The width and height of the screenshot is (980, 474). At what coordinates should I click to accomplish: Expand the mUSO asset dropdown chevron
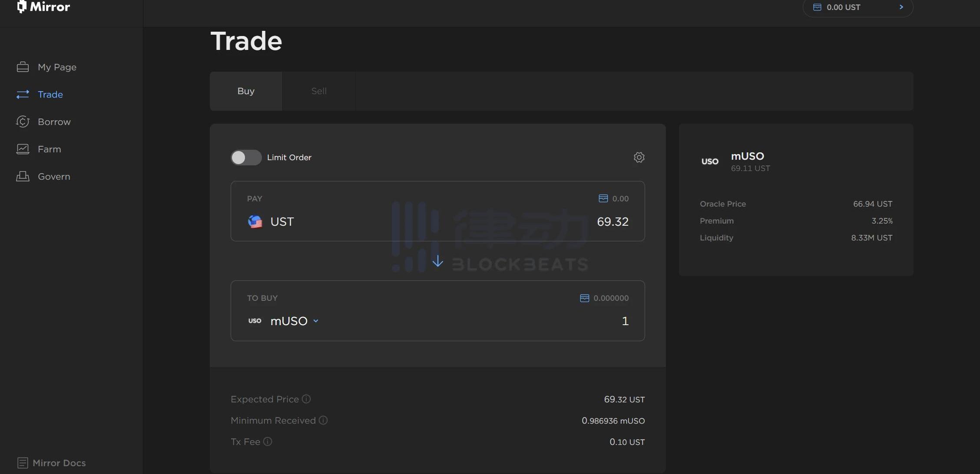(x=316, y=321)
